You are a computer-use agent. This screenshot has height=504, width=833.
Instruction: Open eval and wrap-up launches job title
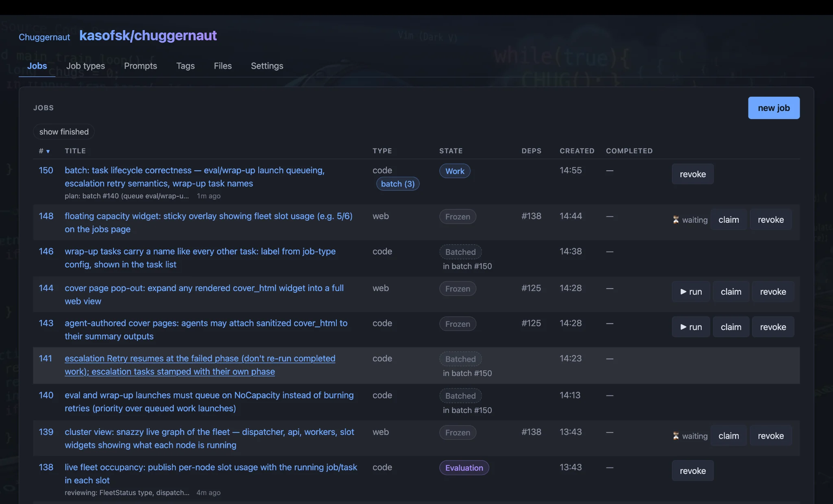click(209, 402)
